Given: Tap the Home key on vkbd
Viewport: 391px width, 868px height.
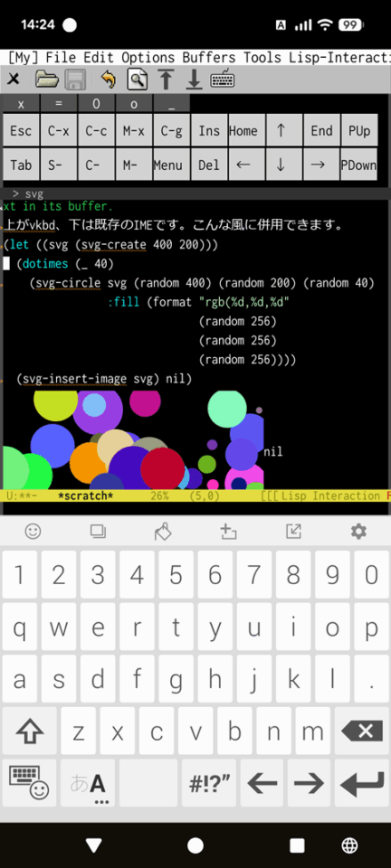Looking at the screenshot, I should [246, 130].
